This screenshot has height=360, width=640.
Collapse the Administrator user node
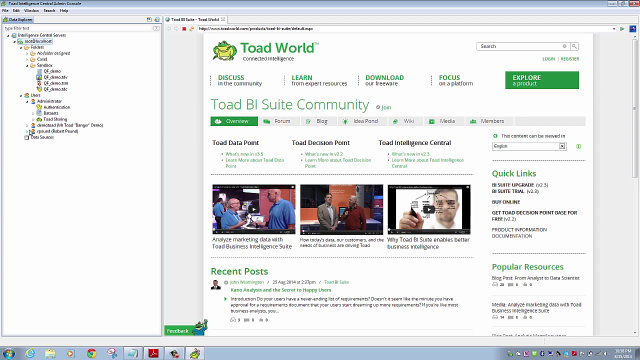click(x=27, y=101)
